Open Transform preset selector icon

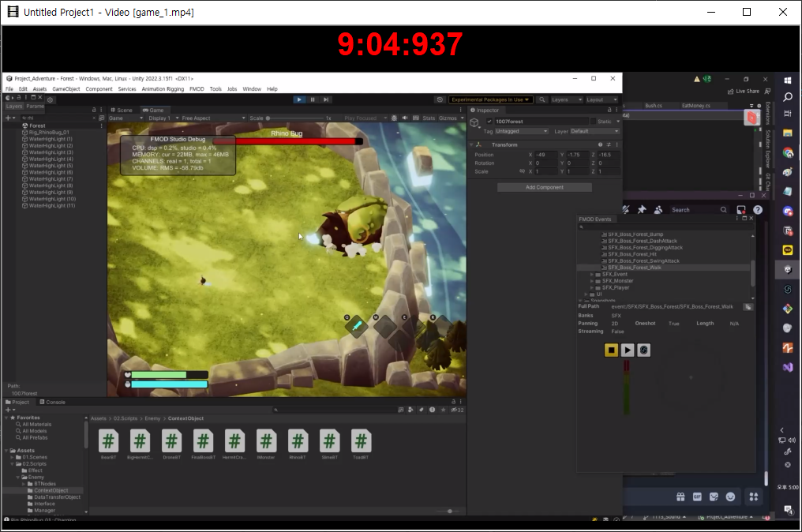[609, 144]
